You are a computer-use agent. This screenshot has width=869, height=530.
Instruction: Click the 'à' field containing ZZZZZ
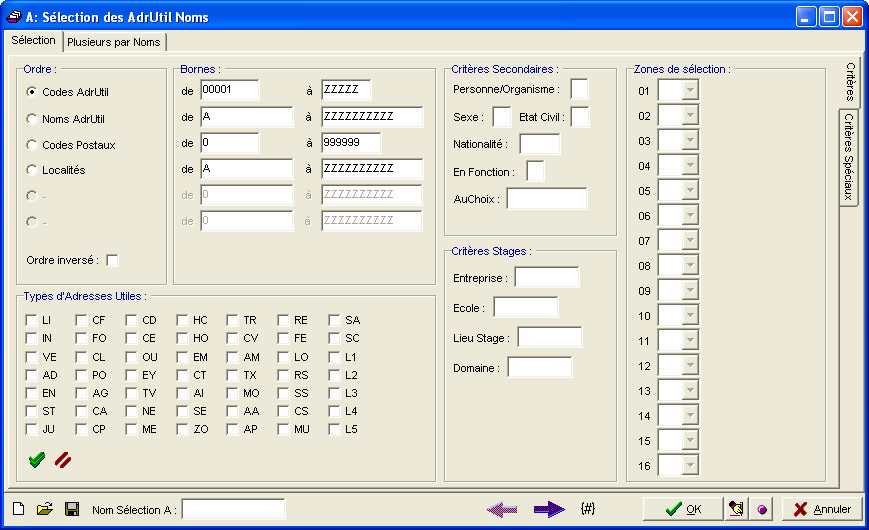tap(346, 89)
